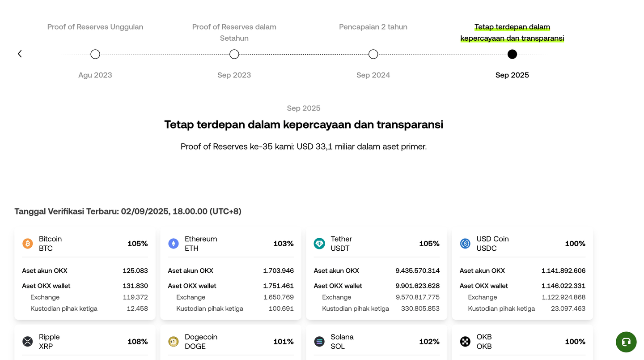Select the Sep 2024 timeline circle

tap(373, 54)
